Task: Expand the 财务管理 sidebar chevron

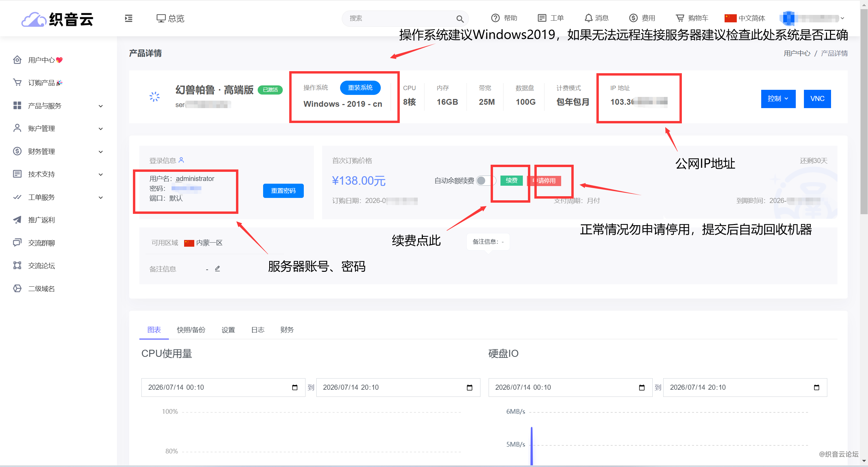Action: coord(101,152)
